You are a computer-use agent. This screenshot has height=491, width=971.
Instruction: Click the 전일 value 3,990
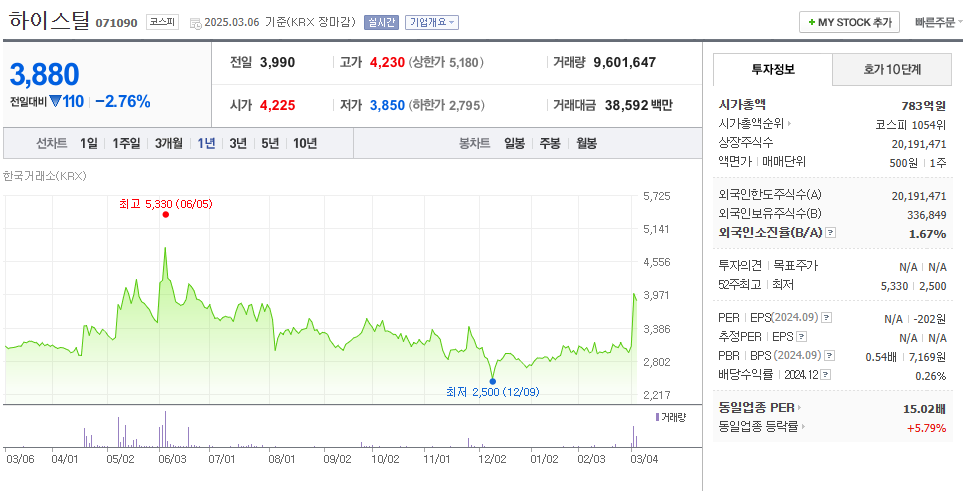tap(277, 63)
